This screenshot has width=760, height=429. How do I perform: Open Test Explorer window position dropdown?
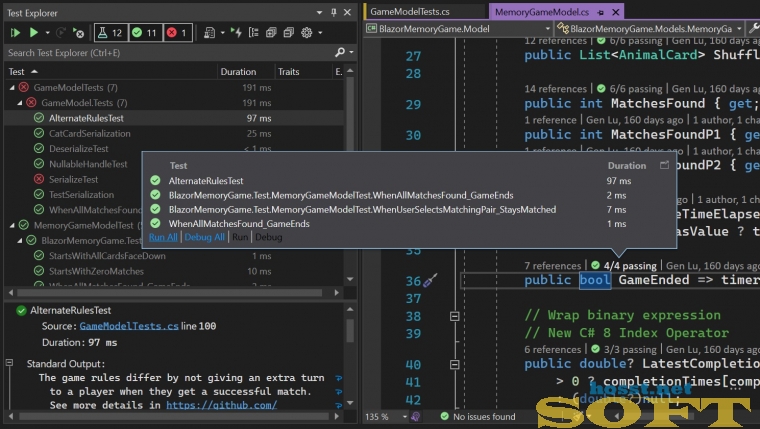pyautogui.click(x=319, y=13)
